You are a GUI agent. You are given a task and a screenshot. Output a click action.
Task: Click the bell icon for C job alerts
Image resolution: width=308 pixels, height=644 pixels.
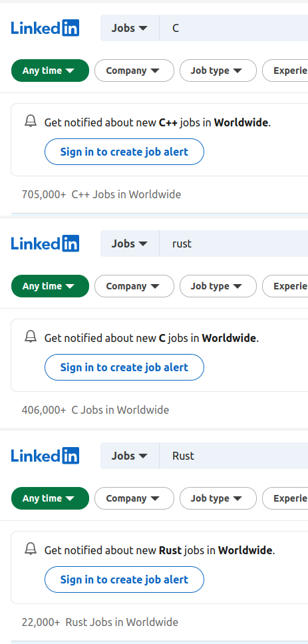(31, 337)
